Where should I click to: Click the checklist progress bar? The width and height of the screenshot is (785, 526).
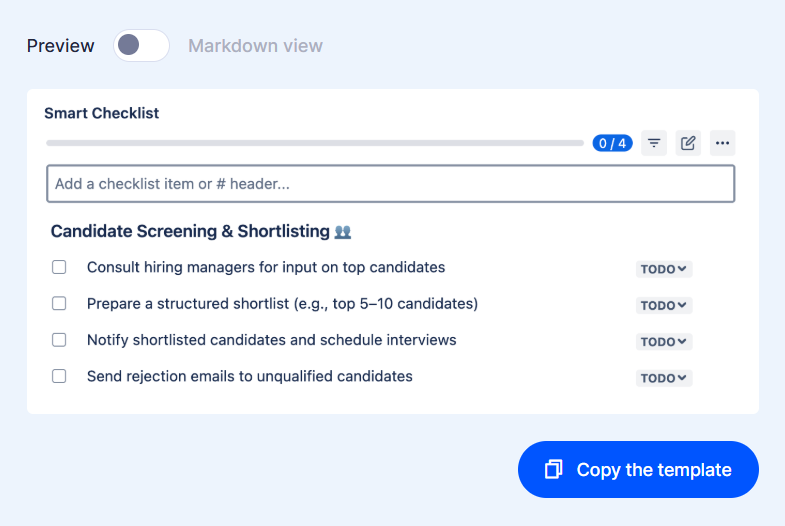point(314,143)
